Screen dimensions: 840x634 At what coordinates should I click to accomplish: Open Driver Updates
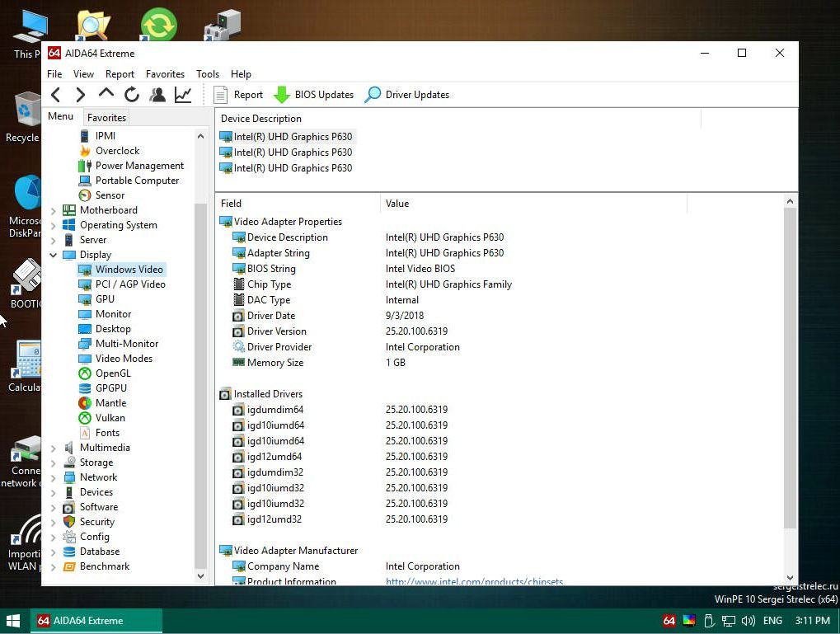407,95
